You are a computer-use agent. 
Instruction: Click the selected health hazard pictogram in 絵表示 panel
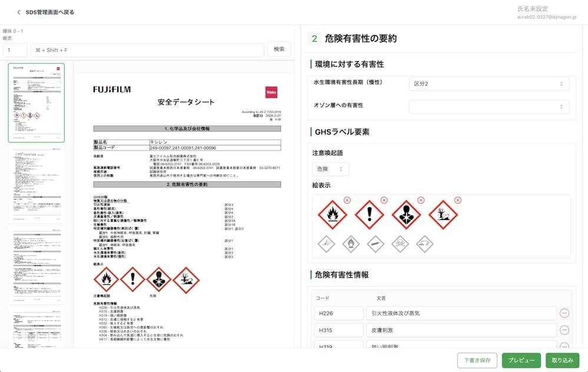point(406,214)
